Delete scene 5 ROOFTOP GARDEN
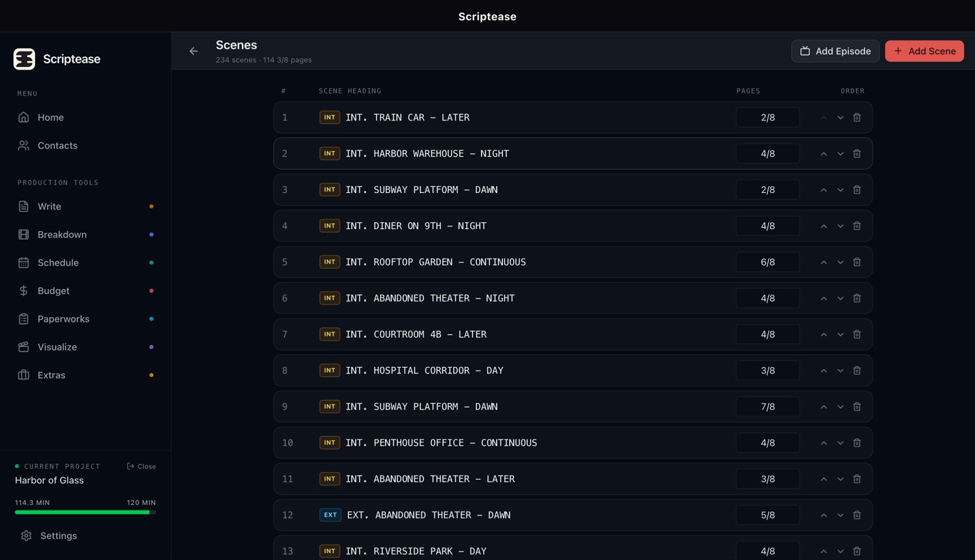The image size is (975, 560). click(857, 263)
